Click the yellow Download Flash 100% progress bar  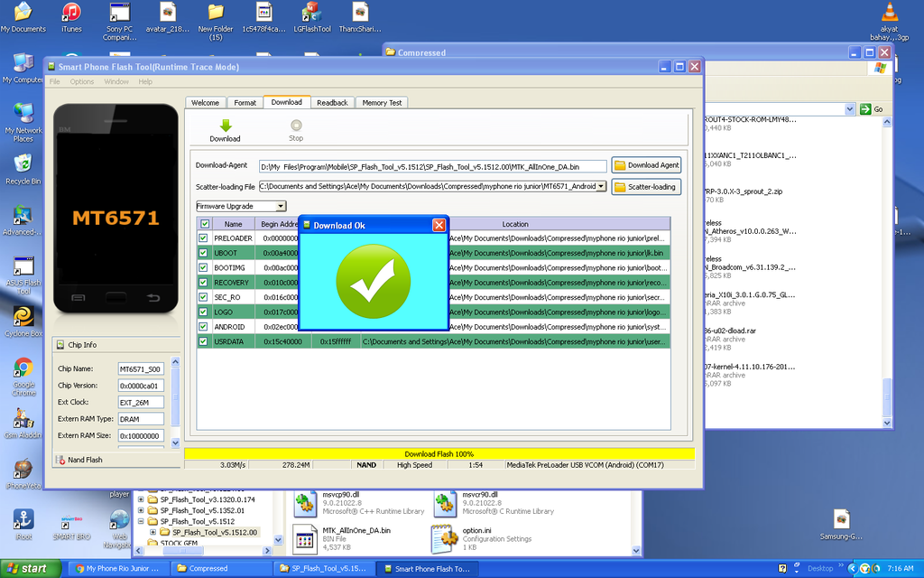(x=439, y=453)
